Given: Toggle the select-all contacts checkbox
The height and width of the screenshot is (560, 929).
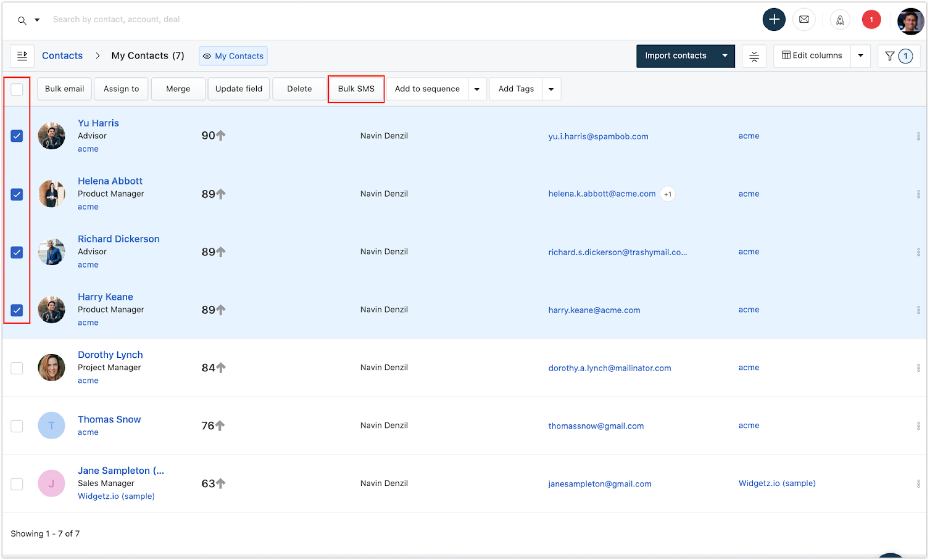Looking at the screenshot, I should pos(17,89).
